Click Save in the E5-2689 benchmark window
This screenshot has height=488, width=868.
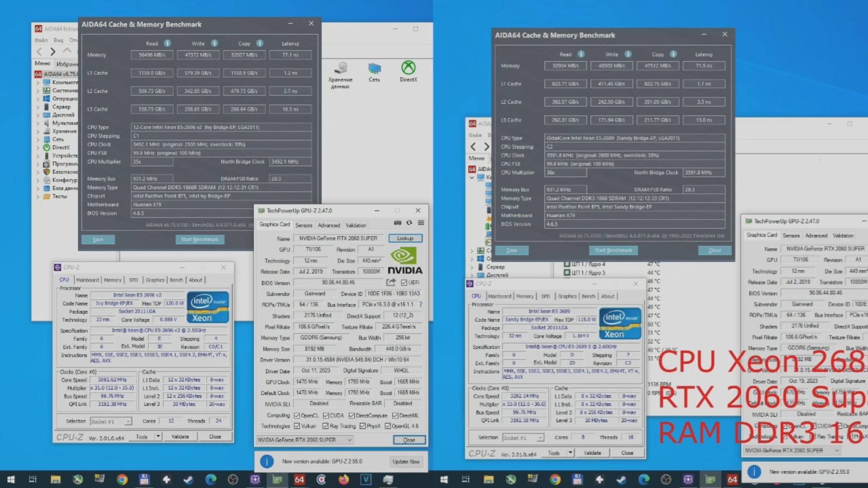pos(511,250)
